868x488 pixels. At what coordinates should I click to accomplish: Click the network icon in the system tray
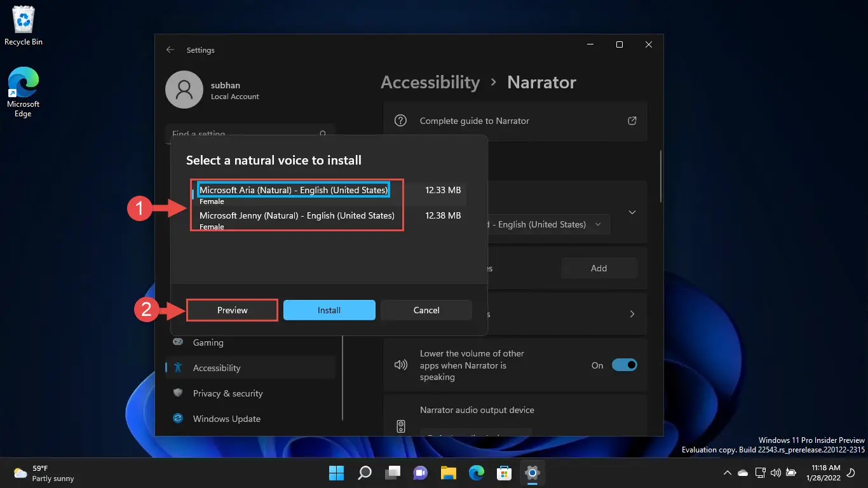coord(759,473)
